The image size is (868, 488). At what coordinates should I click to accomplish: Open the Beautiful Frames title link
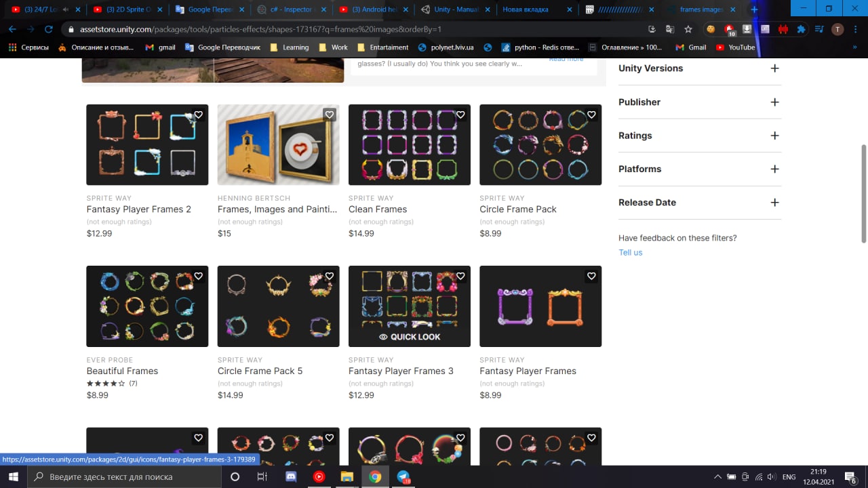click(122, 371)
